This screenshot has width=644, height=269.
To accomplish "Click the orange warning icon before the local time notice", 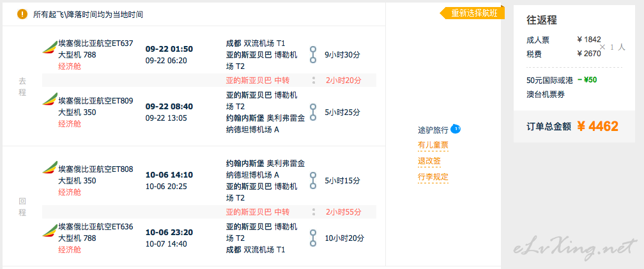I will pyautogui.click(x=22, y=14).
